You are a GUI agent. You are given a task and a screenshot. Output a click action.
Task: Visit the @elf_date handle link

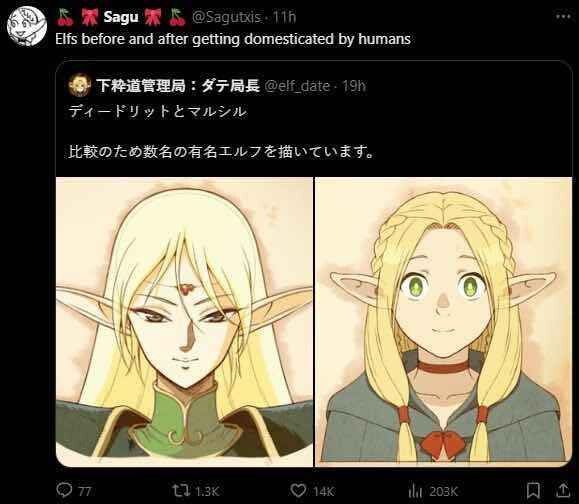pos(297,86)
